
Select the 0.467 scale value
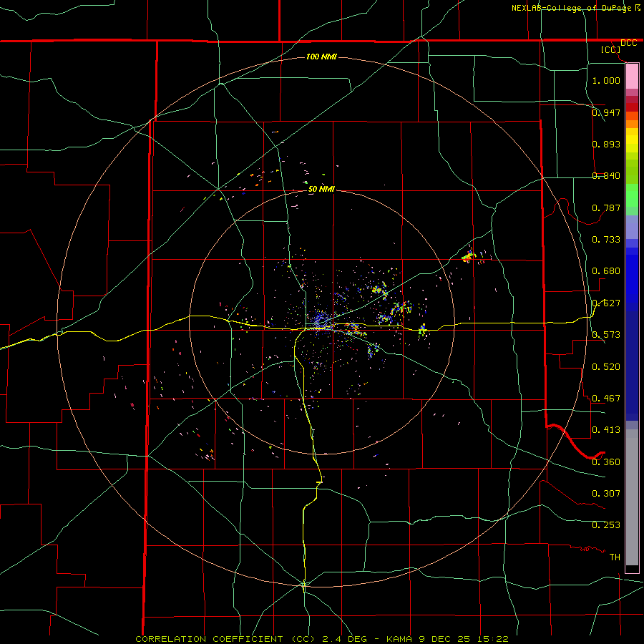[606, 398]
